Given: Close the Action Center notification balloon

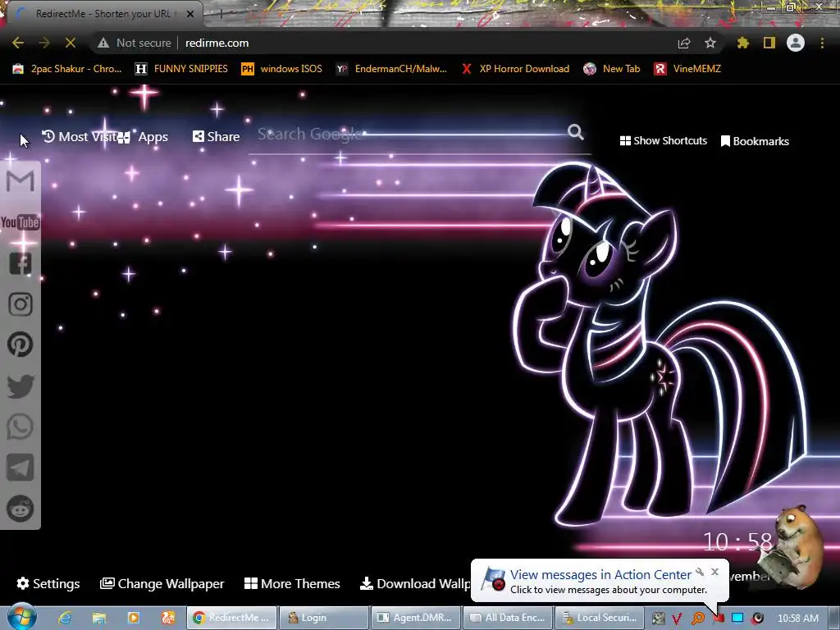Looking at the screenshot, I should point(714,572).
